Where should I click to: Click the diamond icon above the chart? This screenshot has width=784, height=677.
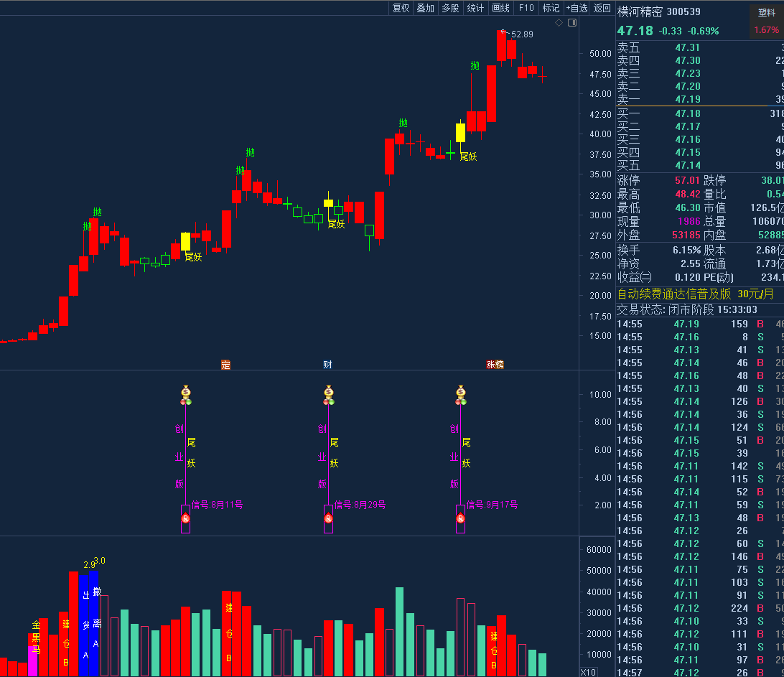point(559,23)
